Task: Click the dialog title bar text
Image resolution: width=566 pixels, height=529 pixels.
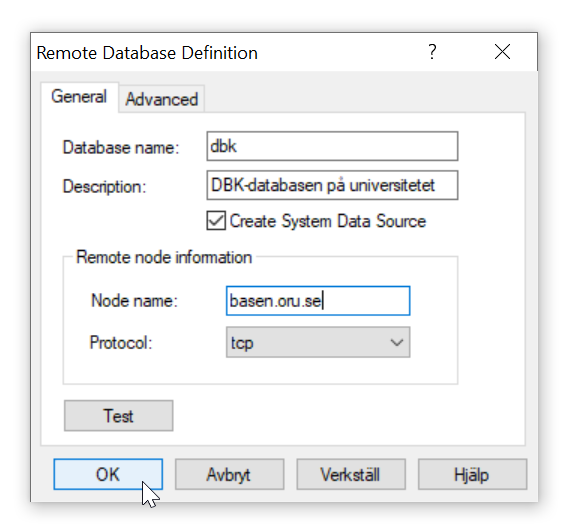Action: [147, 53]
